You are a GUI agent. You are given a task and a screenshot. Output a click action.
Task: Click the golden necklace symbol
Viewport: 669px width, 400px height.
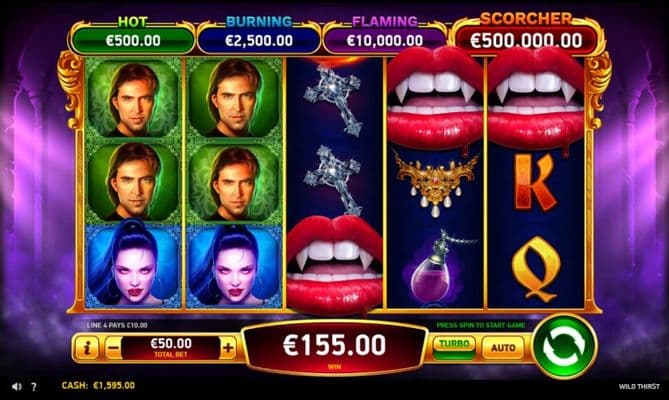coord(436,183)
